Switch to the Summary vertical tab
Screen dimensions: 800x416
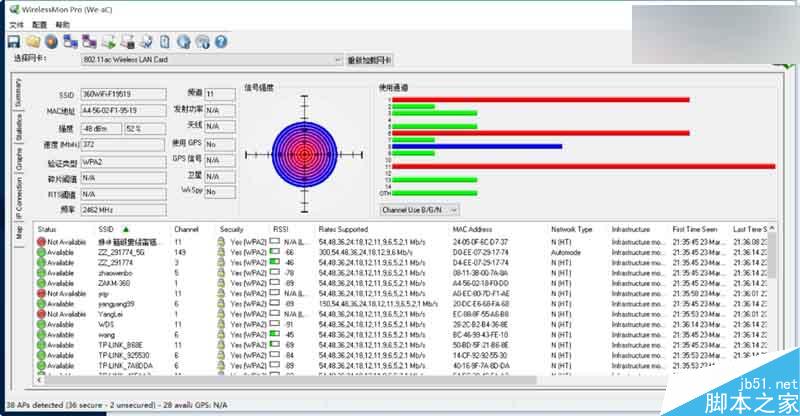click(18, 92)
